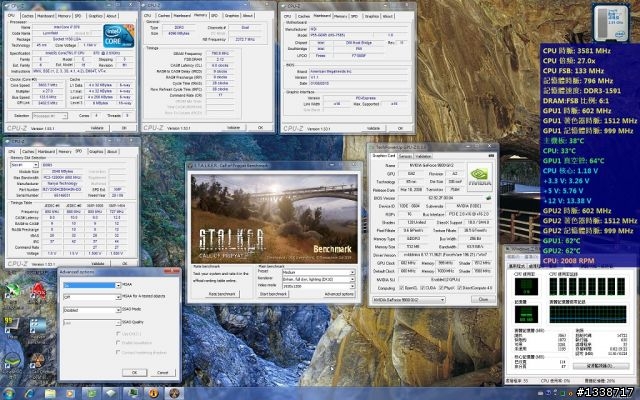Click the Start benchmark button
Screen dimensions: 640x400
pyautogui.click(x=273, y=294)
